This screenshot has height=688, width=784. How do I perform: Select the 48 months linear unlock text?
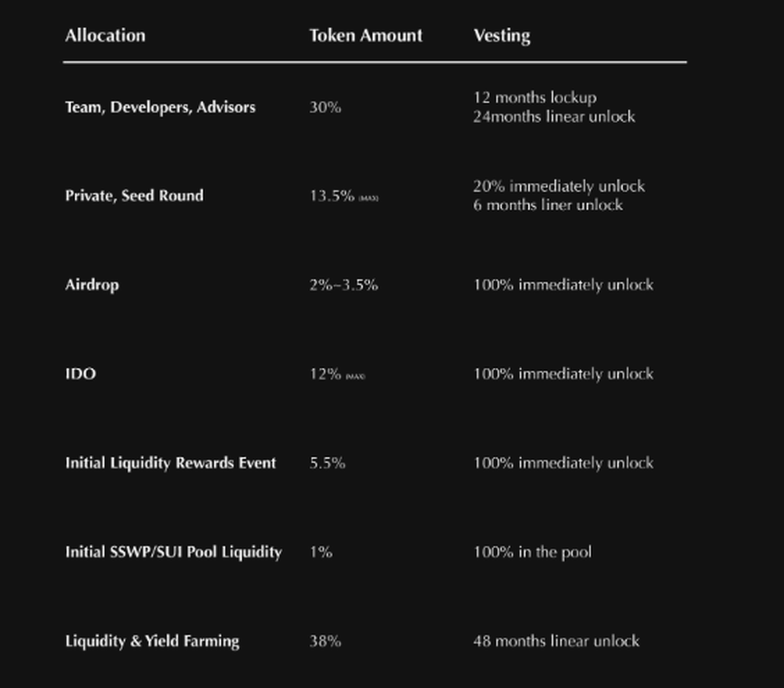click(x=556, y=641)
